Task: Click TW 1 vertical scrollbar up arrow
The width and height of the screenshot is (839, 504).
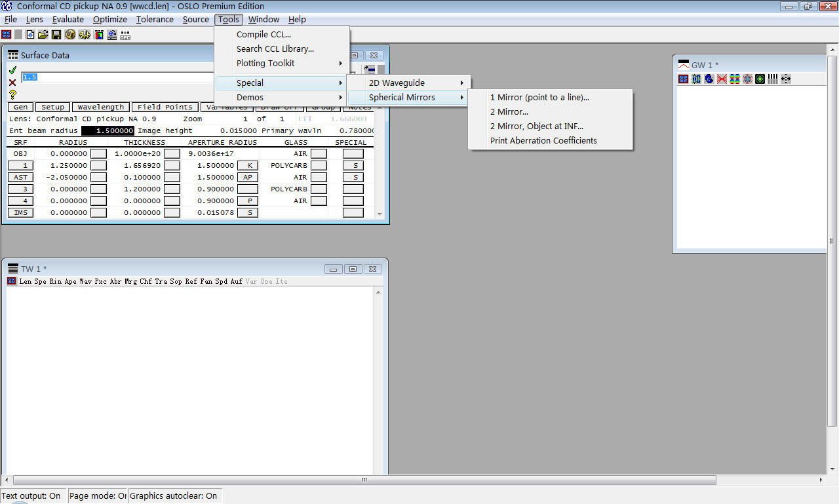Action: (378, 292)
